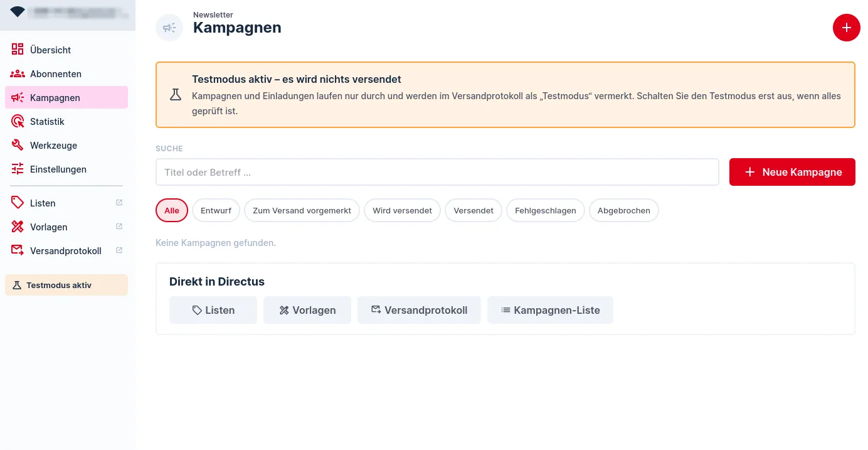Click the text 'Keine Kampagnen gefunden.'
Screen dimensions: 868x450
click(x=216, y=242)
